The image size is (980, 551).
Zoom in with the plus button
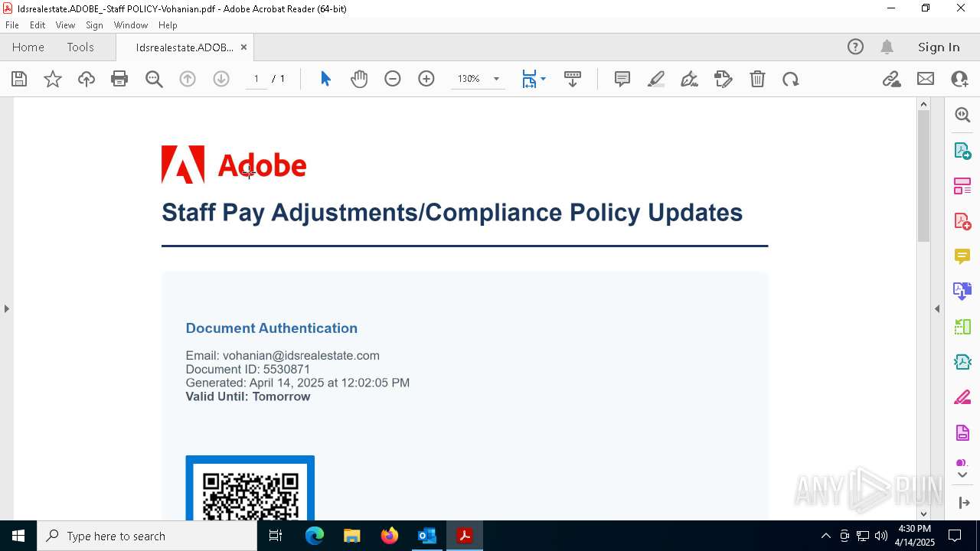(426, 79)
